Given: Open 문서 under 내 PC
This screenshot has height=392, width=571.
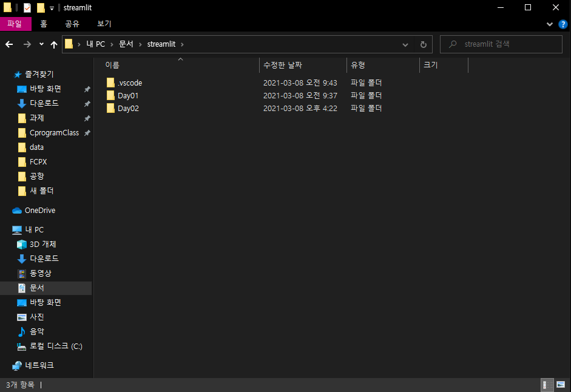Looking at the screenshot, I should pos(36,288).
